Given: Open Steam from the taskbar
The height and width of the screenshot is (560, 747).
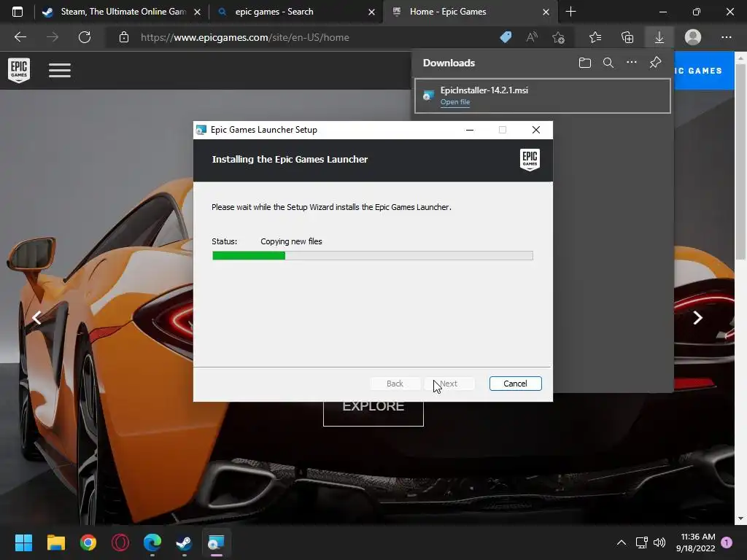Looking at the screenshot, I should (x=185, y=542).
